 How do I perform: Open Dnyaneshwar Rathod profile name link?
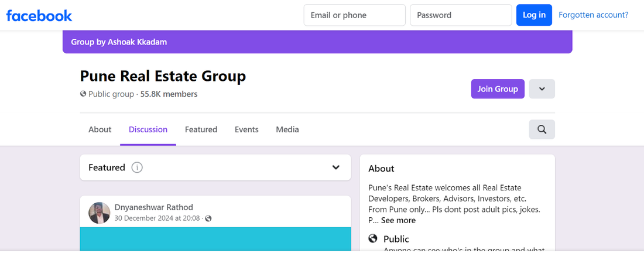click(153, 207)
